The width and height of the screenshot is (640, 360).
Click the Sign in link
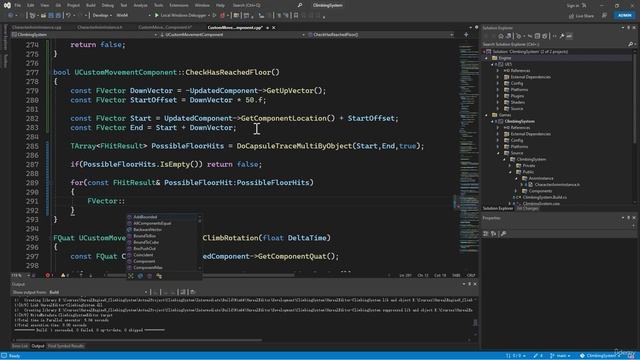point(573,5)
